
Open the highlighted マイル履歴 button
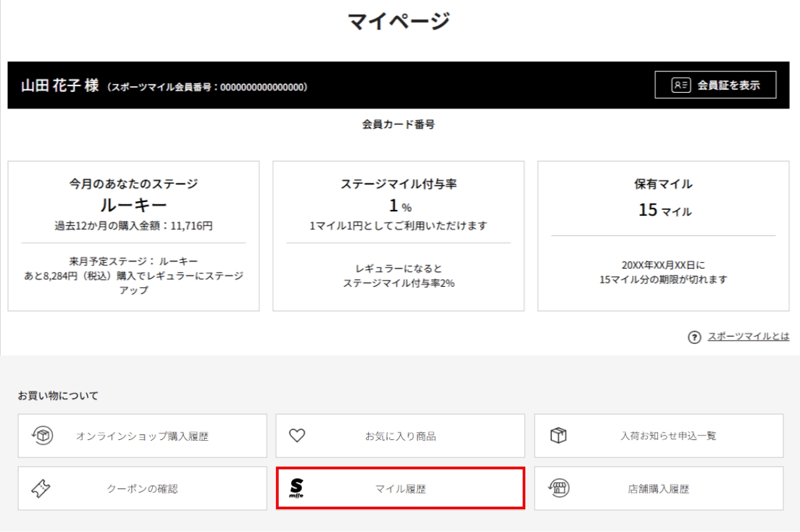(400, 489)
